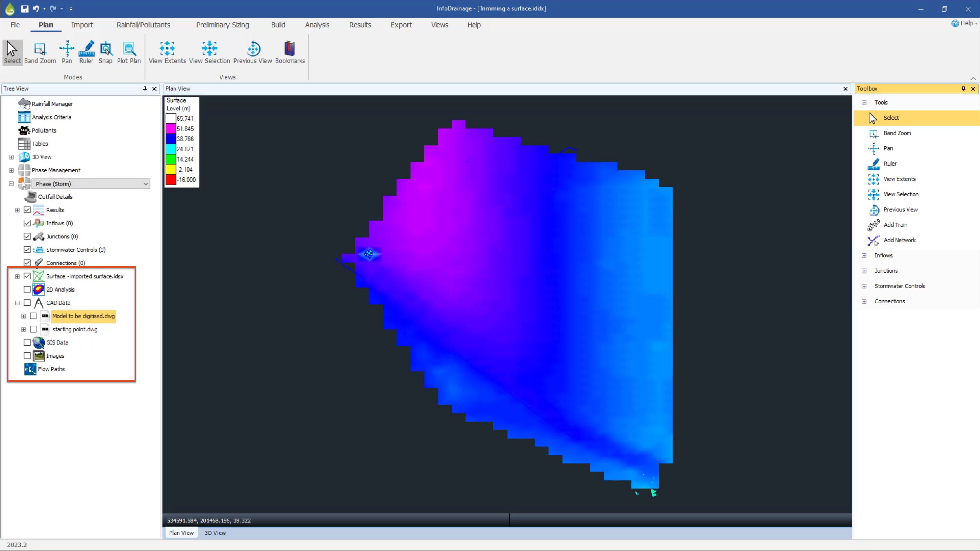Image resolution: width=980 pixels, height=551 pixels.
Task: Open the Import ribbon tab
Action: [82, 25]
